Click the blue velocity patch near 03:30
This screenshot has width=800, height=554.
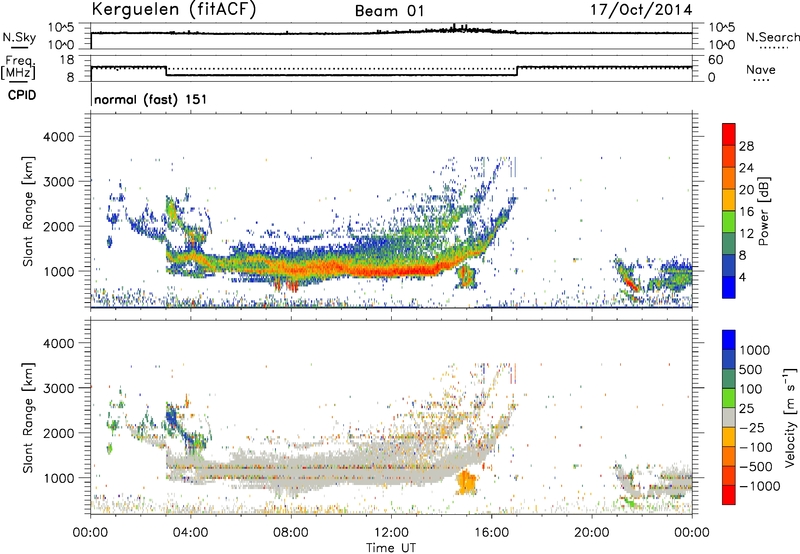click(172, 416)
